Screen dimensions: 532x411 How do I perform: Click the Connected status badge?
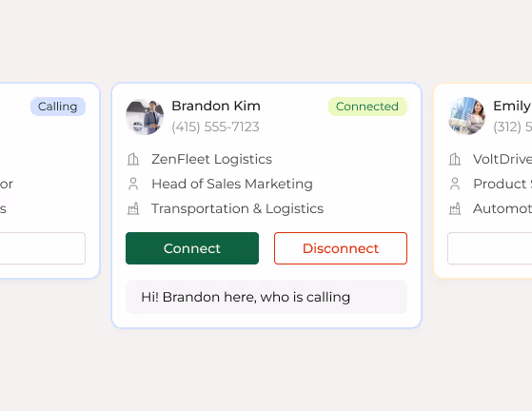pos(367,107)
